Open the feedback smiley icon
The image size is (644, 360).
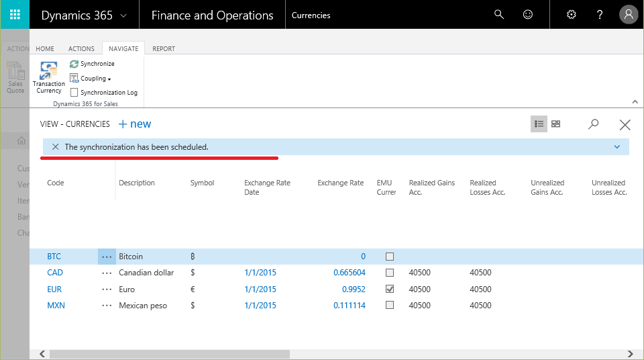(x=528, y=15)
